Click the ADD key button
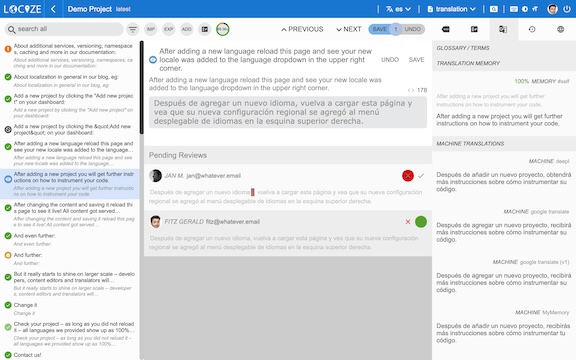Image resolution: width=576 pixels, height=360 pixels. [187, 29]
